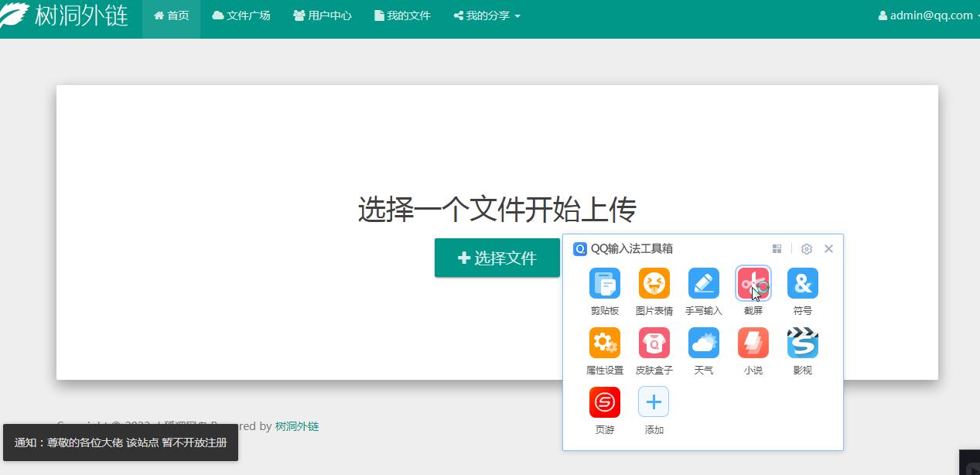The width and height of the screenshot is (980, 475).
Task: Launch the 手写输入 handwriting tool
Action: click(704, 283)
